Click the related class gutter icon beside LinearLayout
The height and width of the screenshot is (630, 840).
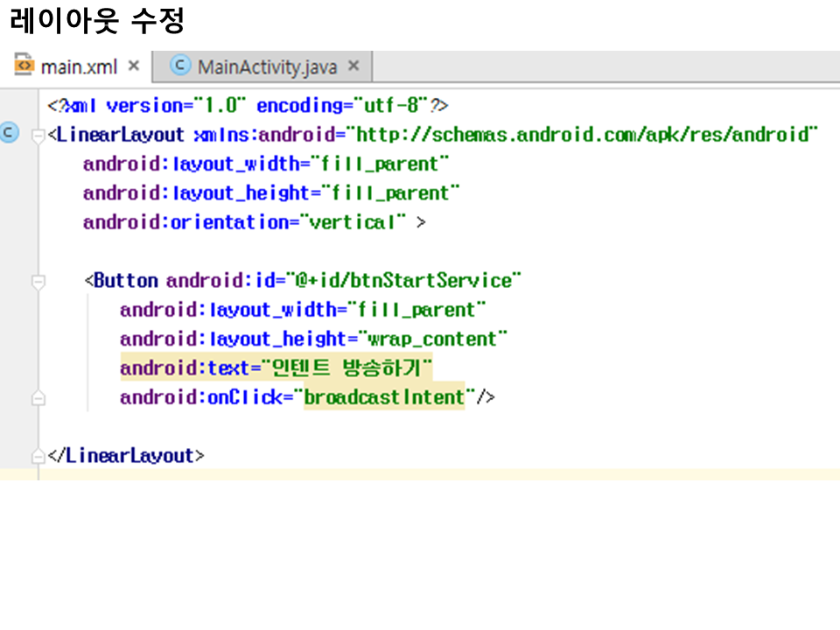[9, 133]
